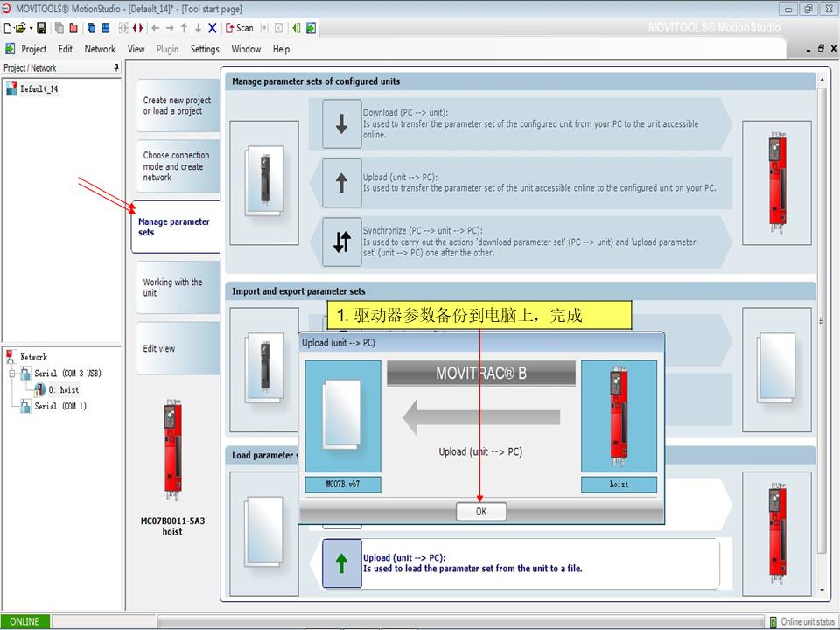This screenshot has height=630, width=840.
Task: Click the Download (PC to unit) arrow icon
Action: click(341, 123)
